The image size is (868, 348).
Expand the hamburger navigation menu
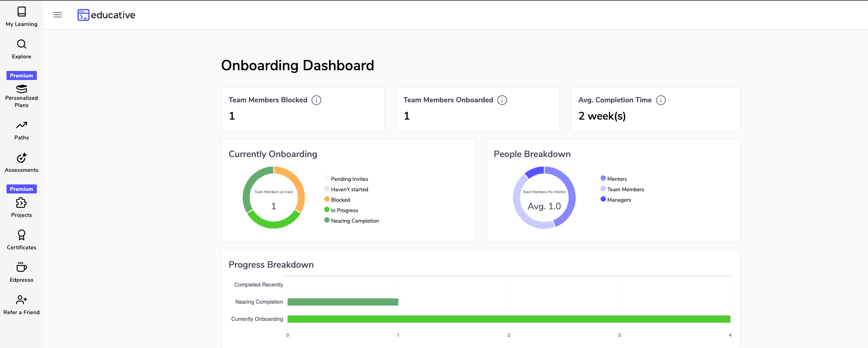click(x=57, y=15)
